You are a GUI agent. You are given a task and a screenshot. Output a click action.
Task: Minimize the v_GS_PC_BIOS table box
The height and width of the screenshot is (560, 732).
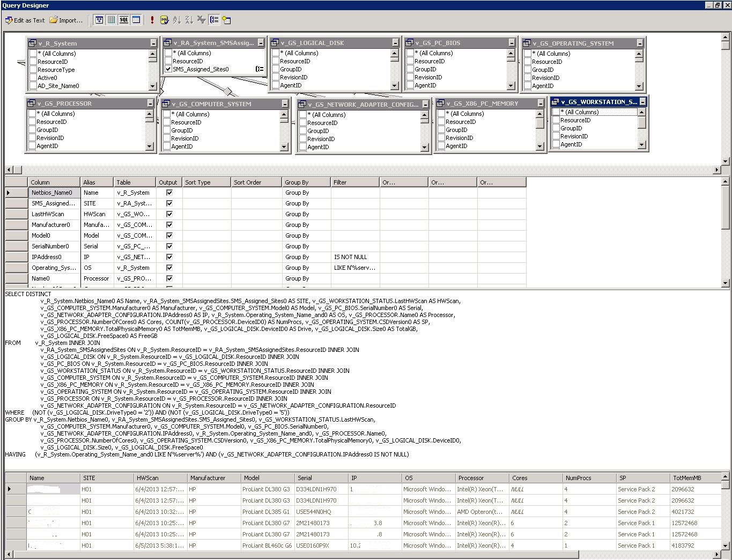coord(512,43)
